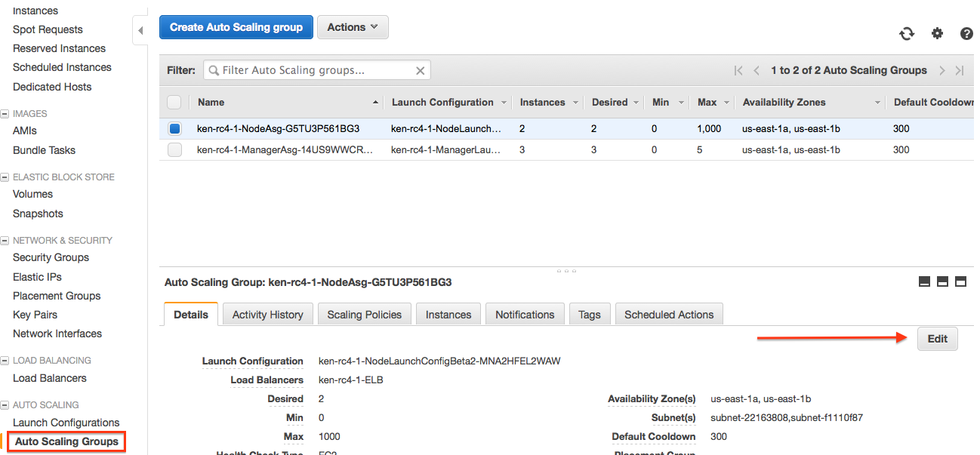The image size is (980, 455).
Task: Open the preferences gear icon
Action: pos(937,33)
